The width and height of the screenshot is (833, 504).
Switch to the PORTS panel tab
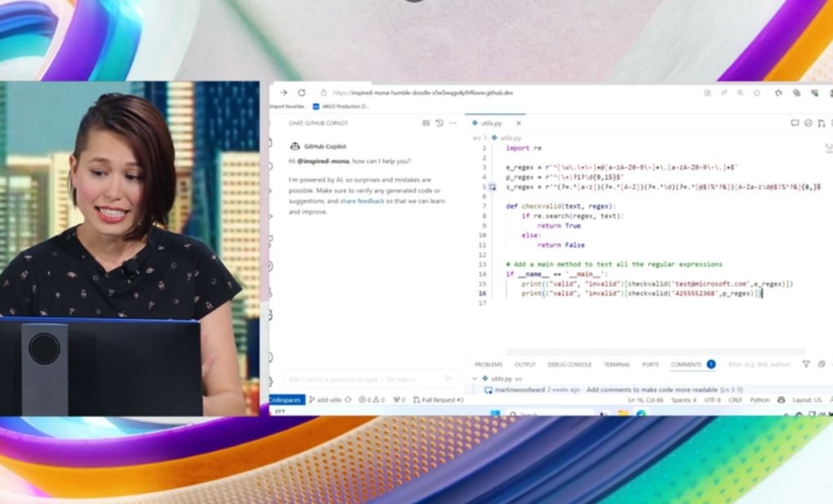point(650,364)
